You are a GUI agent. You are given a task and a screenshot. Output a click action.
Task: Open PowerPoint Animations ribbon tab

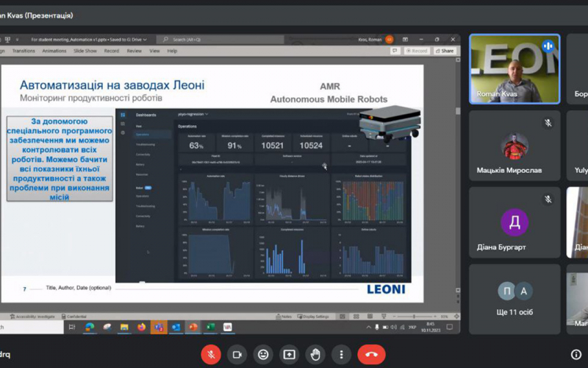click(x=54, y=51)
